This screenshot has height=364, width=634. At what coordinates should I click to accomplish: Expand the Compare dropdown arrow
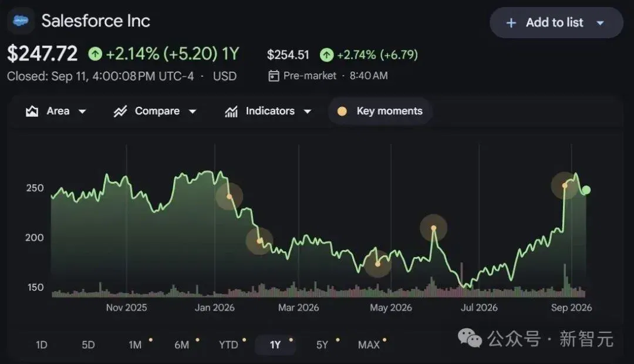pyautogui.click(x=193, y=111)
